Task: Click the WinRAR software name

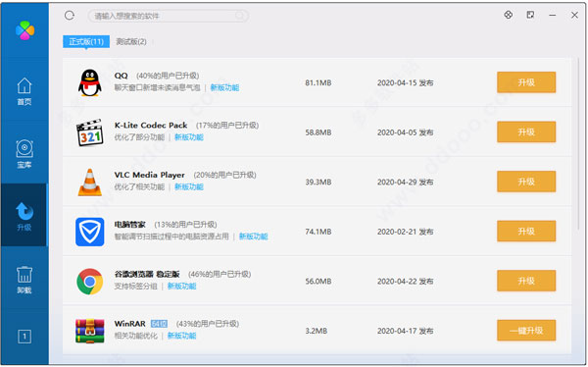Action: coord(130,324)
